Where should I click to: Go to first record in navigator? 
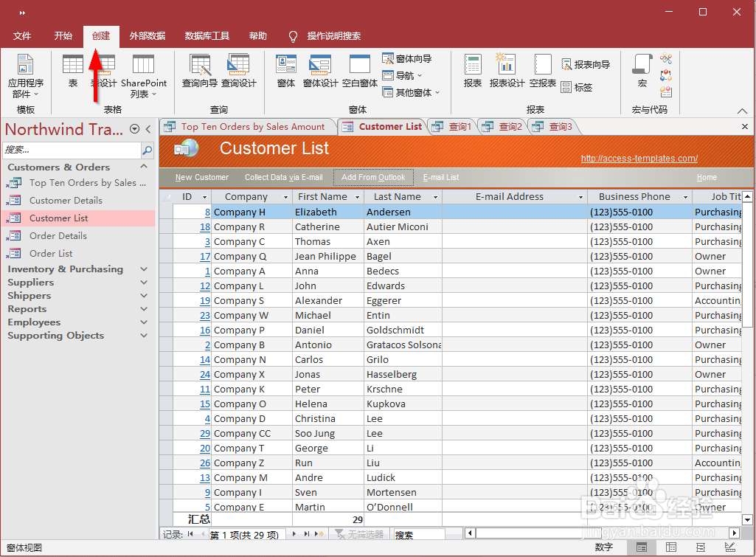coord(190,534)
